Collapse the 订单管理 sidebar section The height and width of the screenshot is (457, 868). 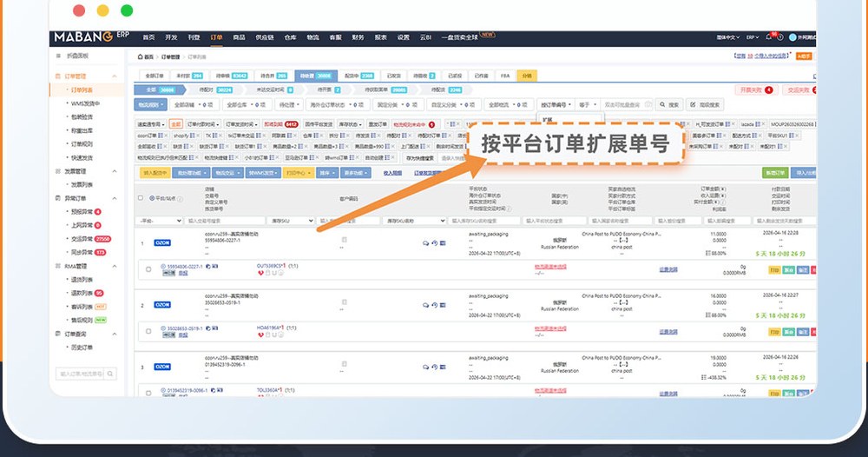click(x=115, y=76)
